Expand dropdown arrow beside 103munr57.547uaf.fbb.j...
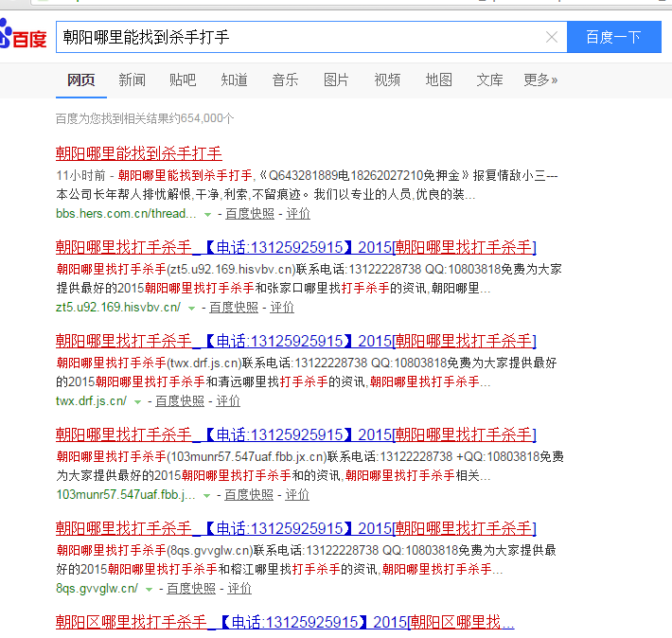 click(206, 496)
